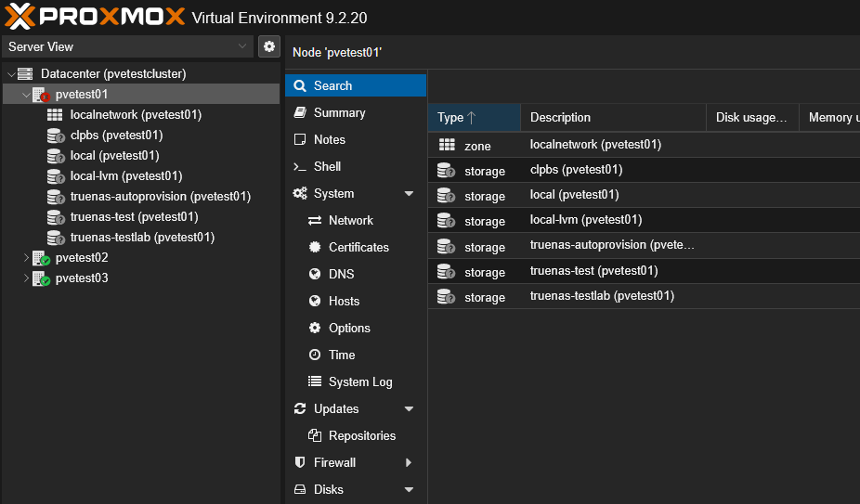Click the clpbs storage icon in tree
This screenshot has width=860, height=504.
pos(56,136)
